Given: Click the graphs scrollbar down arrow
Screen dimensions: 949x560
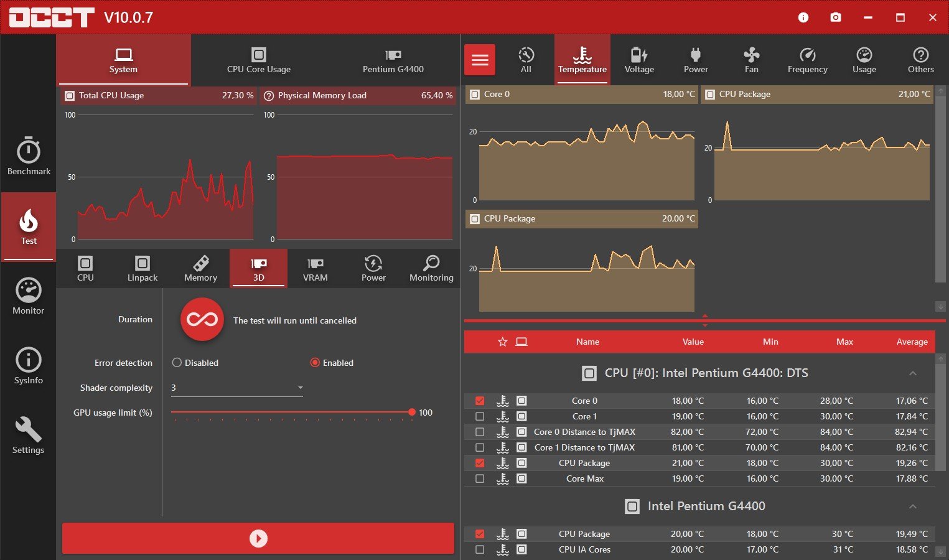Looking at the screenshot, I should 940,306.
